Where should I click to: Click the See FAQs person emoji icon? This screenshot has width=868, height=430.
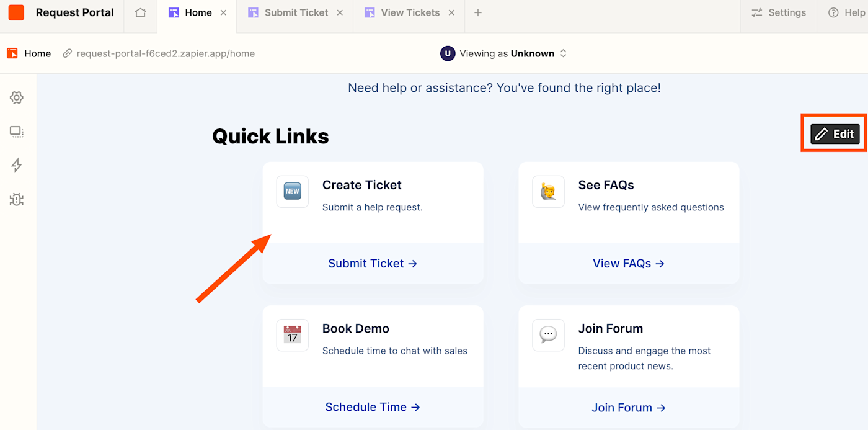(548, 191)
